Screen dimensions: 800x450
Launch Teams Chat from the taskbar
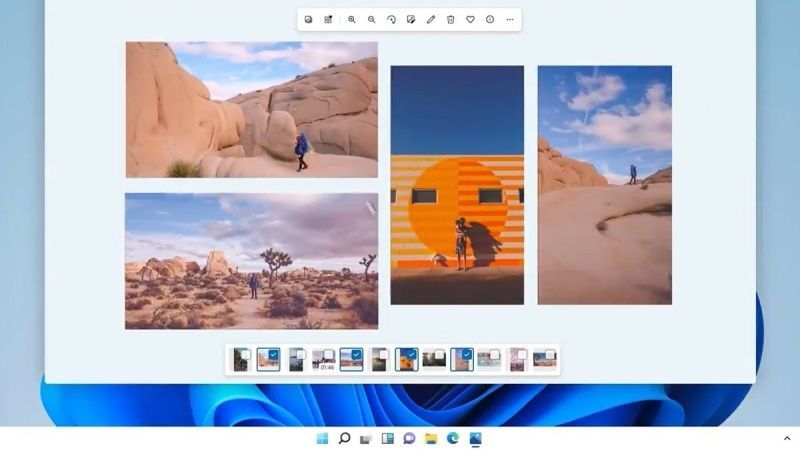409,438
